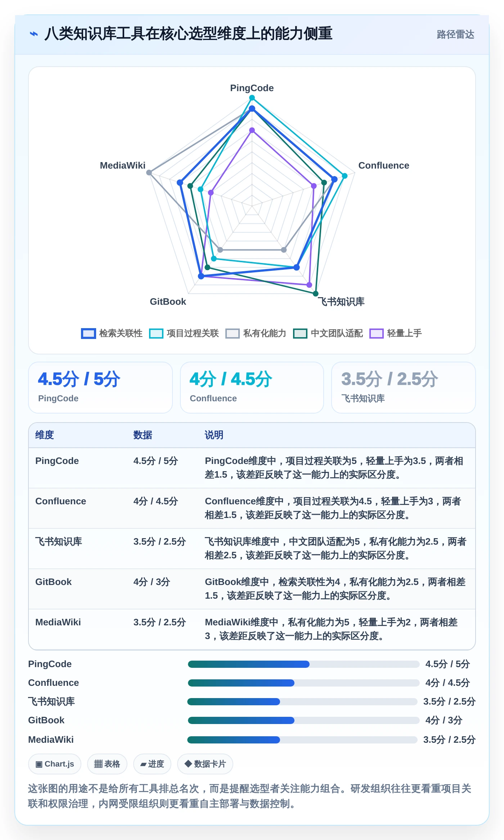Image resolution: width=504 pixels, height=840 pixels.
Task: Toggle the 私有化能力 legend dataset
Action: (x=256, y=333)
